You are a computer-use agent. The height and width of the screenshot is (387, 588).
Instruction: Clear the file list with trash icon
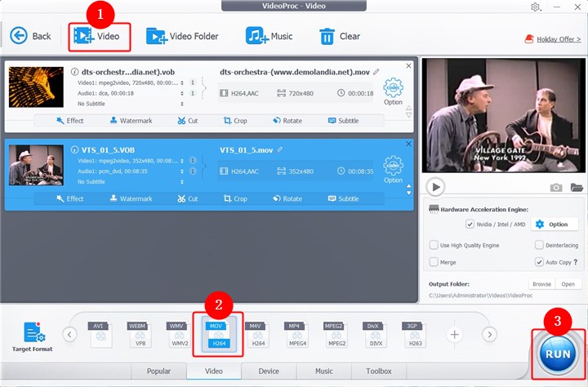[340, 37]
